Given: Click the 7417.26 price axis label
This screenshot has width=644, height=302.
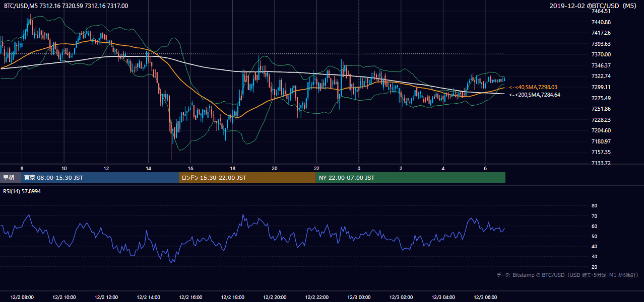Looking at the screenshot, I should coord(601,33).
